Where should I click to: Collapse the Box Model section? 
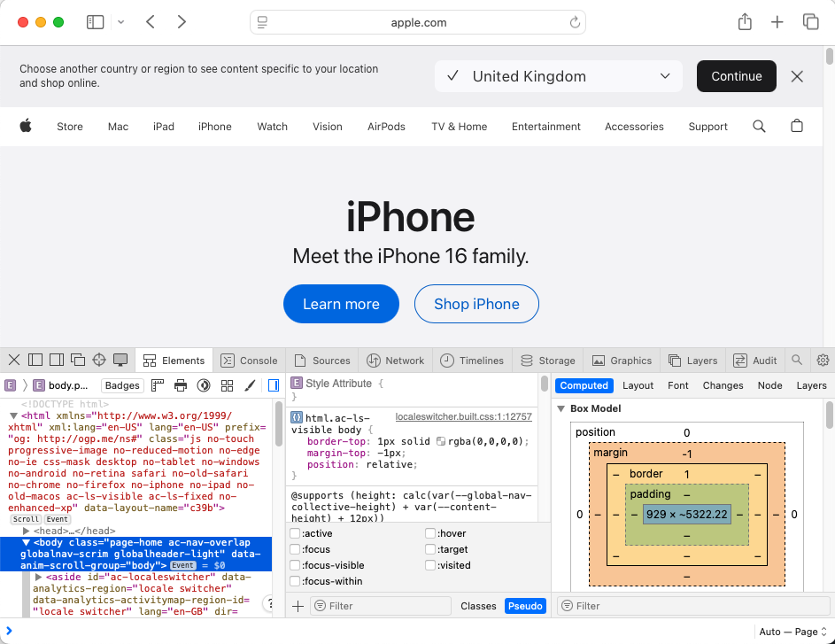point(561,408)
